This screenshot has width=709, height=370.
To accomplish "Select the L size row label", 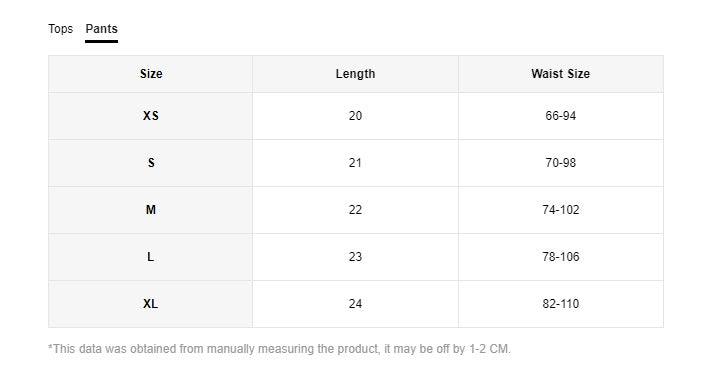I will click(151, 257).
